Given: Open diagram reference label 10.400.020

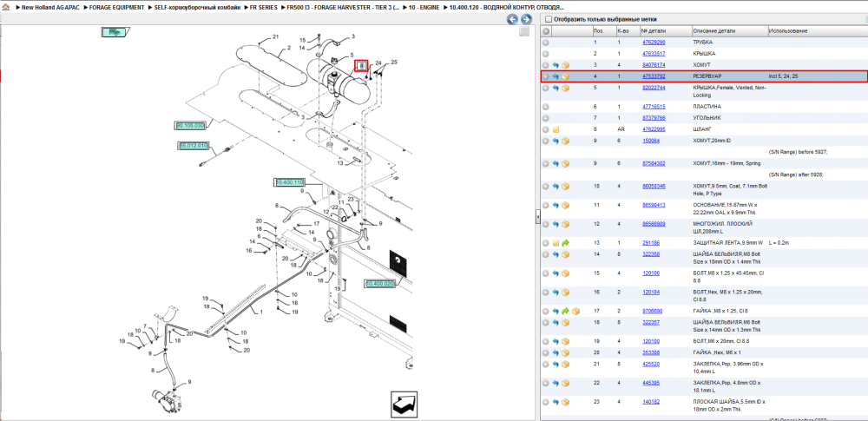Looking at the screenshot, I should pos(380,284).
